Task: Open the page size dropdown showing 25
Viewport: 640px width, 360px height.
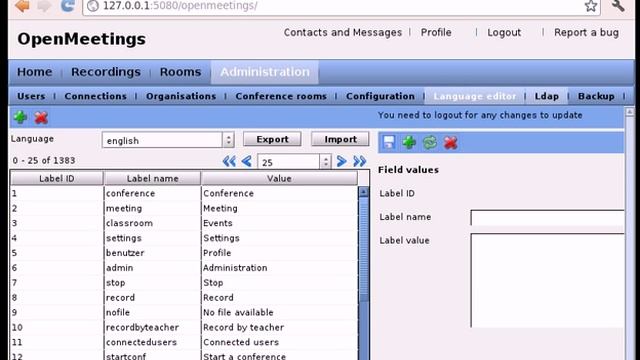Action: (x=294, y=162)
